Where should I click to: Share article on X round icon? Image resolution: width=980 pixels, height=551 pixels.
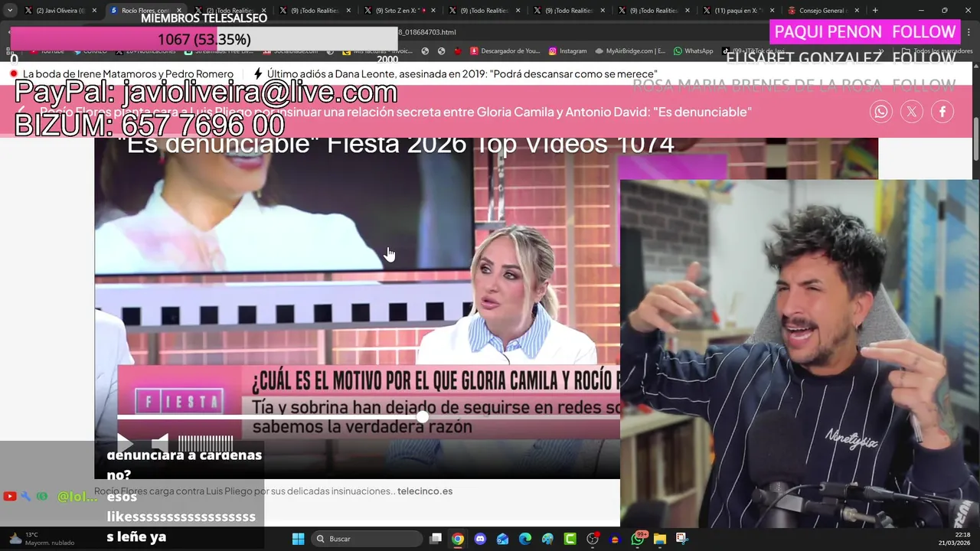tap(912, 112)
